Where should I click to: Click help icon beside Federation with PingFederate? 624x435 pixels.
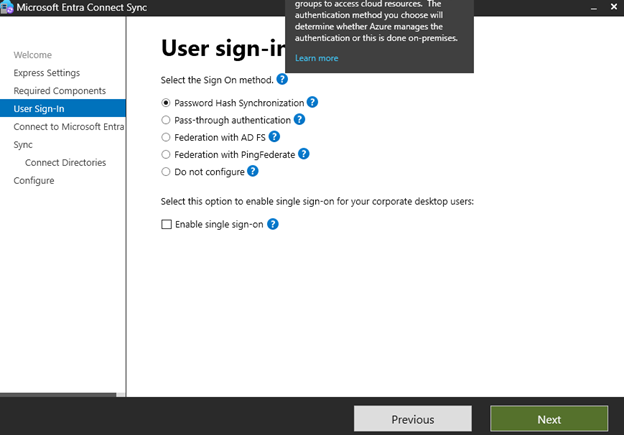point(303,154)
